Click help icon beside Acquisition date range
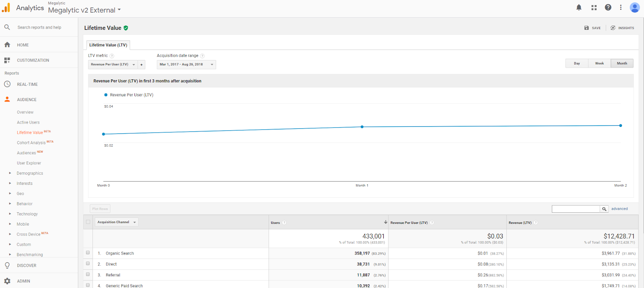The image size is (644, 288). (x=202, y=56)
